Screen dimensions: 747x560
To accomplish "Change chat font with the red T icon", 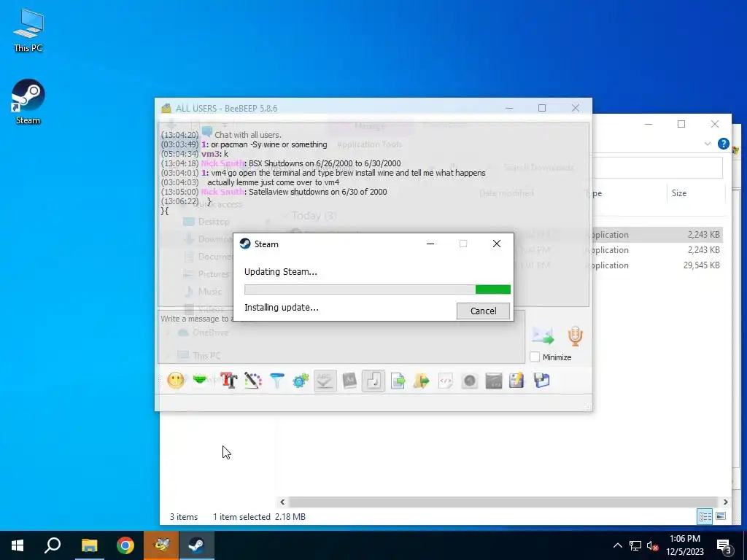I will click(228, 381).
